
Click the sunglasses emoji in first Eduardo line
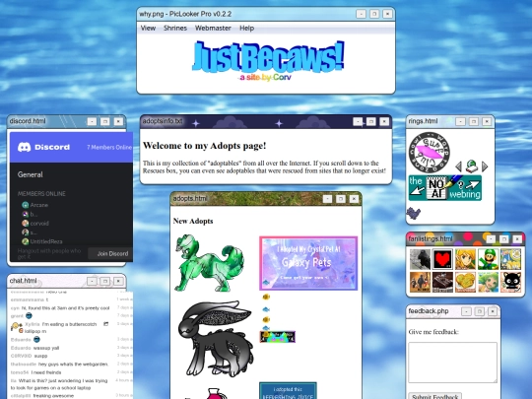tap(36, 339)
